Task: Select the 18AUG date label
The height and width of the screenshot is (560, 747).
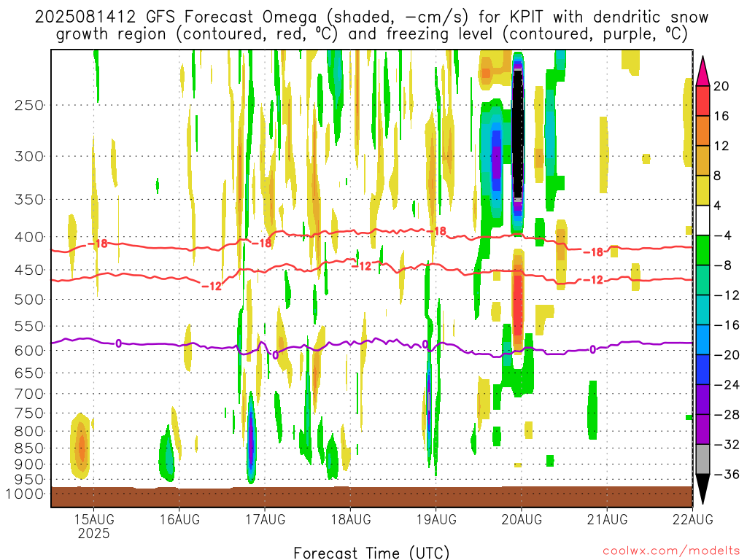Action: (351, 519)
